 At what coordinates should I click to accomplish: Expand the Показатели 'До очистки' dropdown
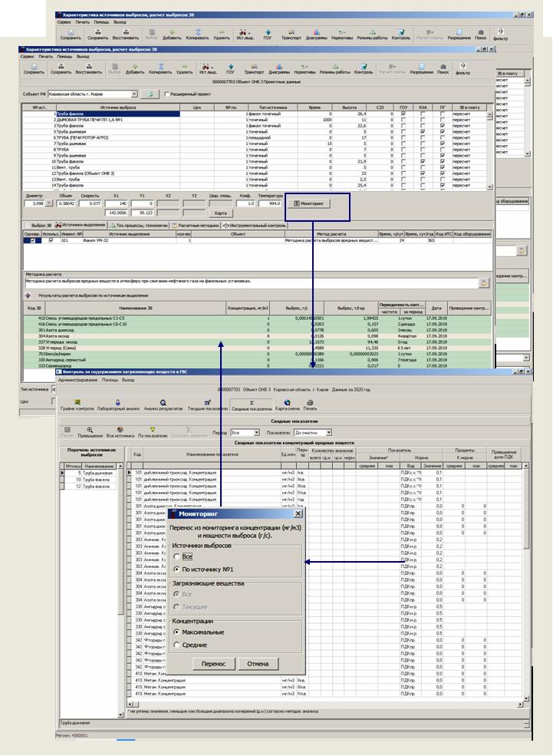328,433
